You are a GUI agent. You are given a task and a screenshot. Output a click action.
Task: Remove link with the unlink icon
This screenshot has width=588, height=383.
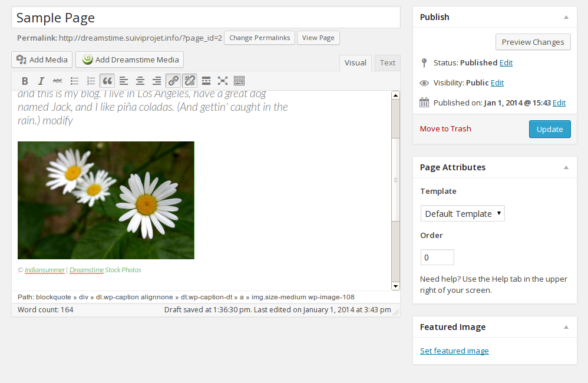pyautogui.click(x=190, y=81)
